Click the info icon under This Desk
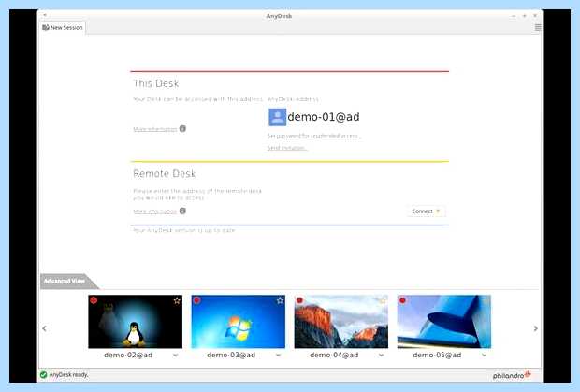Image resolution: width=580 pixels, height=392 pixels. (x=182, y=129)
